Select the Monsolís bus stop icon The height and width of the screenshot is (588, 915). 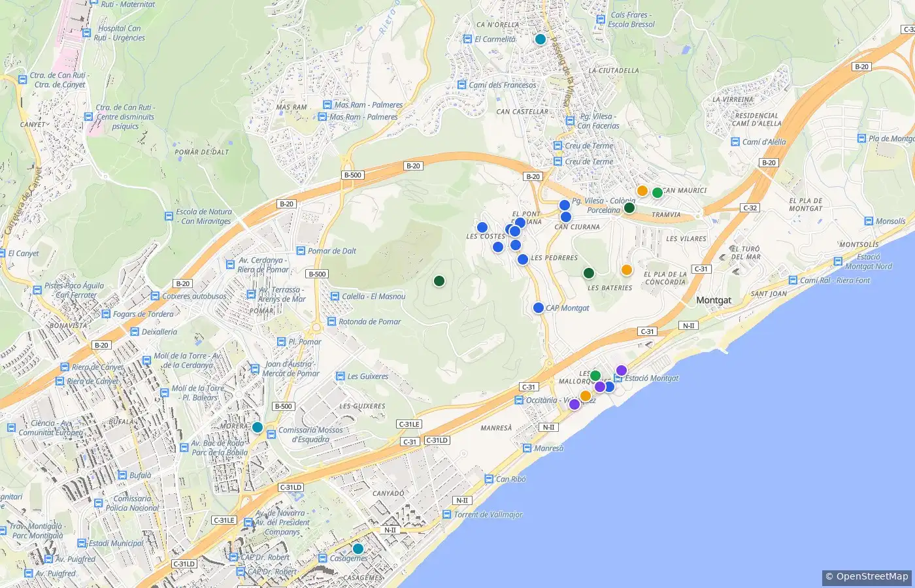pos(869,221)
